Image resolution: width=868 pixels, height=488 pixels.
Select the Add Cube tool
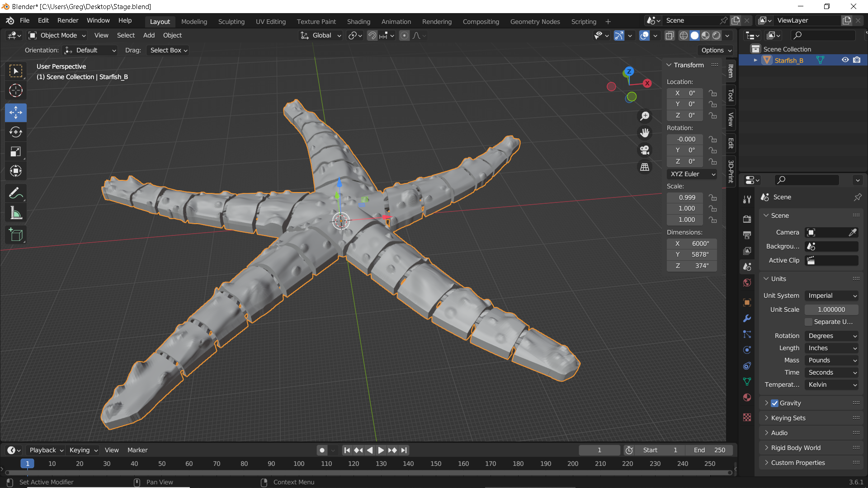(x=16, y=235)
